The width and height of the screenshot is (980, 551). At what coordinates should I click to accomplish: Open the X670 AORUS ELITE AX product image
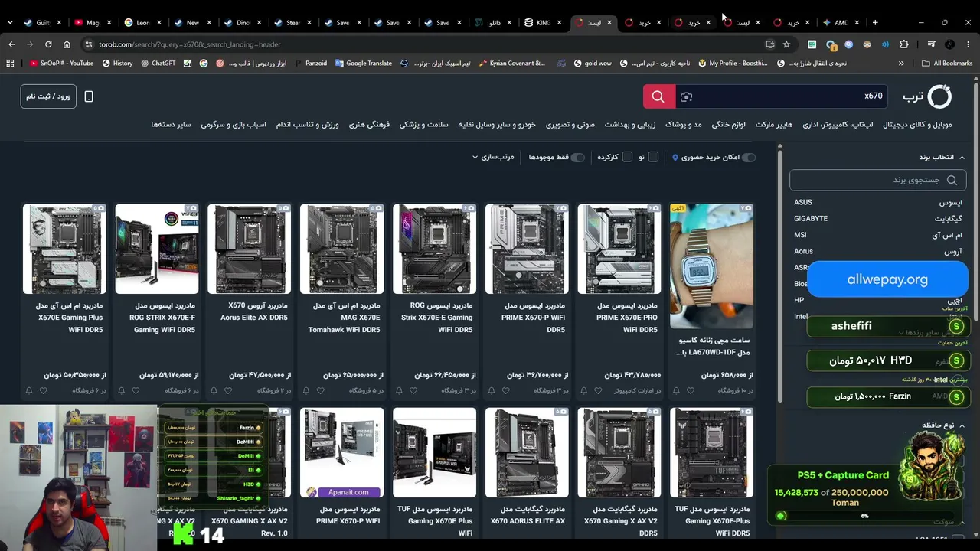coord(527,452)
